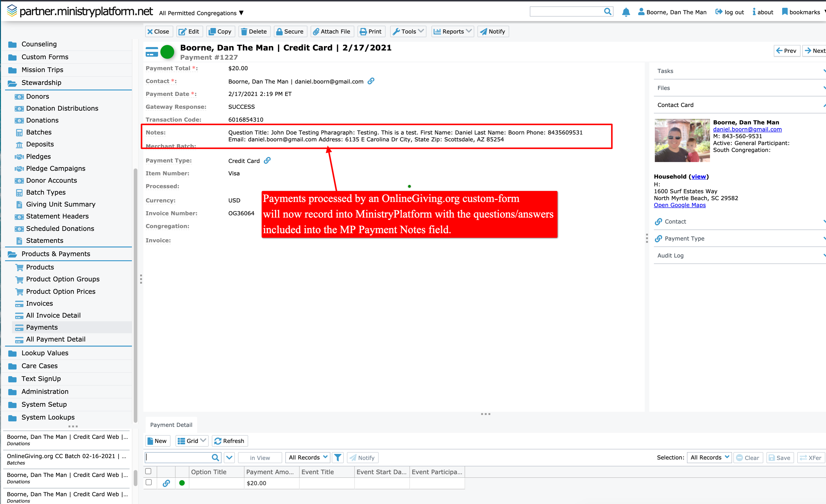Click the daniel.boorn@gmail.com email link
This screenshot has height=504, width=826.
coord(747,129)
